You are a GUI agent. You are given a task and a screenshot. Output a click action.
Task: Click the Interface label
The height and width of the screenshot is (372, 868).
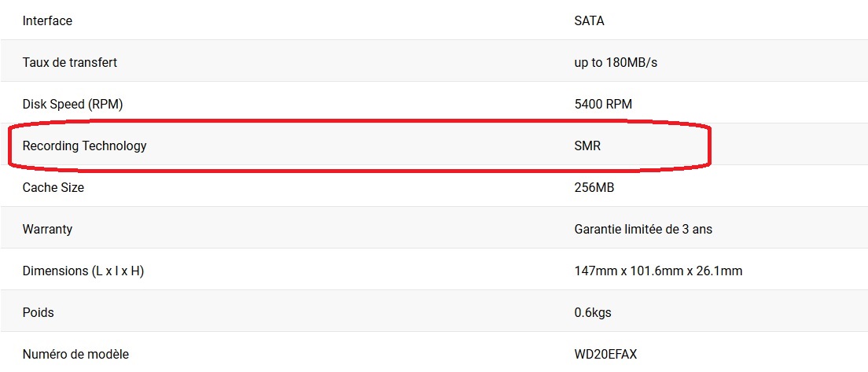tap(47, 21)
